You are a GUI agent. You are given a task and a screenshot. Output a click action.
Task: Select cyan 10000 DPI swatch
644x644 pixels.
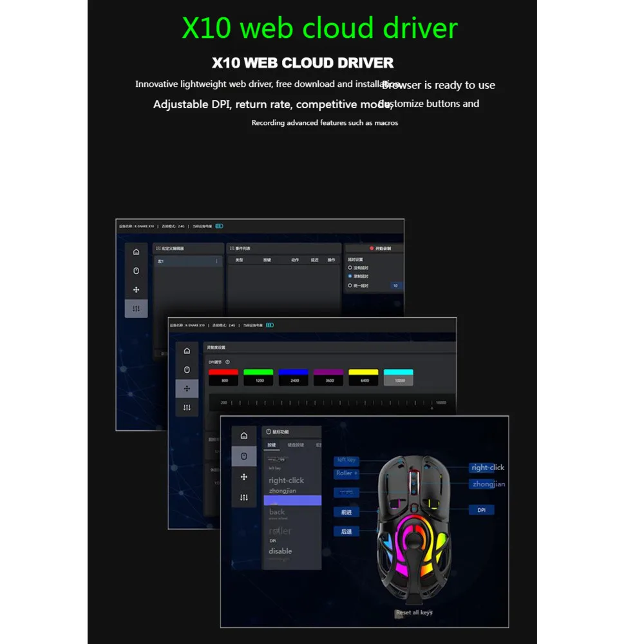(x=399, y=377)
